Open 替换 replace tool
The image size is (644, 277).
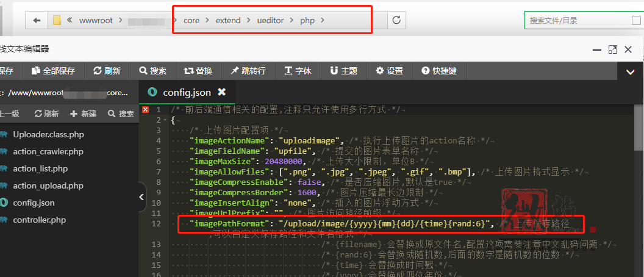pyautogui.click(x=198, y=71)
